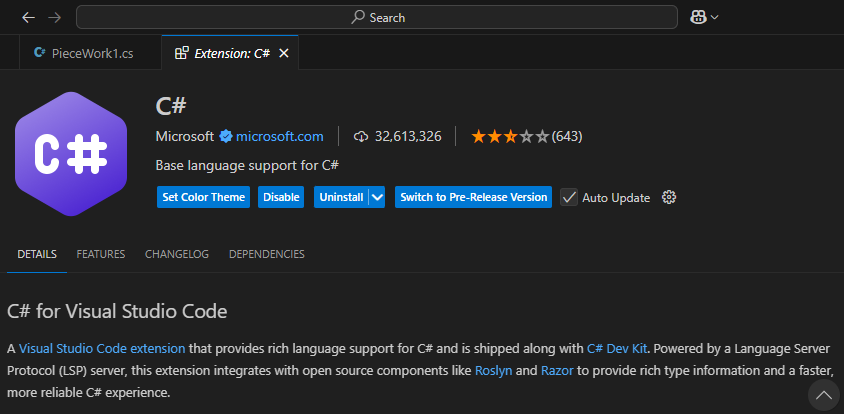Go back with the left arrow

pyautogui.click(x=28, y=18)
